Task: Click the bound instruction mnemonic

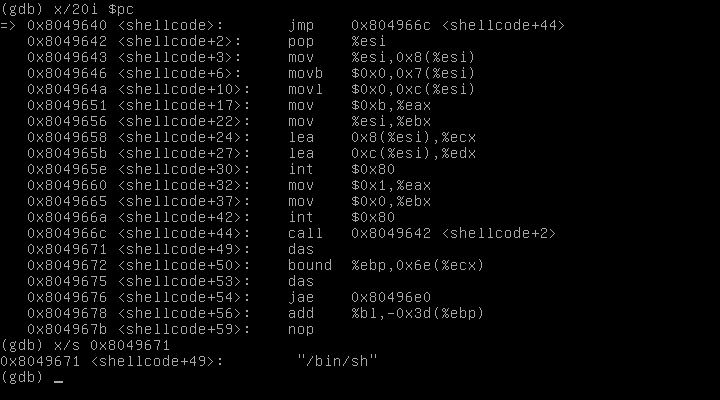Action: click(x=308, y=265)
